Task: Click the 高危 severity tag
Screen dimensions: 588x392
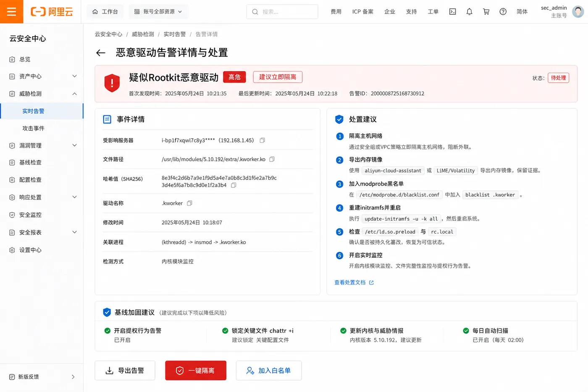Action: coord(234,77)
